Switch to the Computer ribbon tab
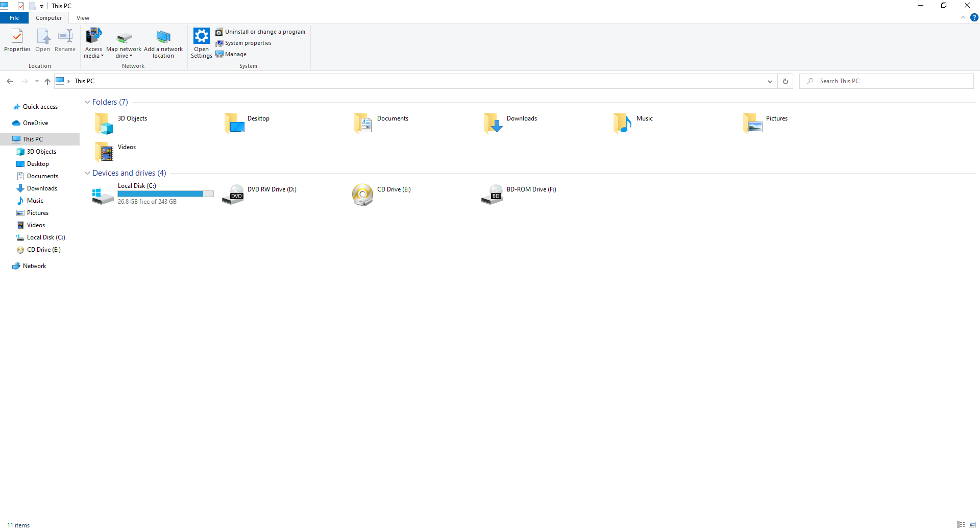The width and height of the screenshot is (980, 531). (x=48, y=18)
